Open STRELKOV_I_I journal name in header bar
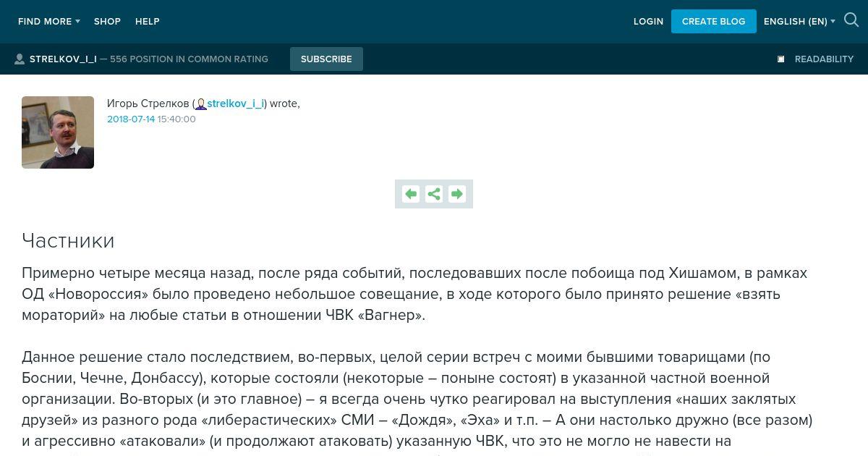This screenshot has height=456, width=868. (x=63, y=59)
